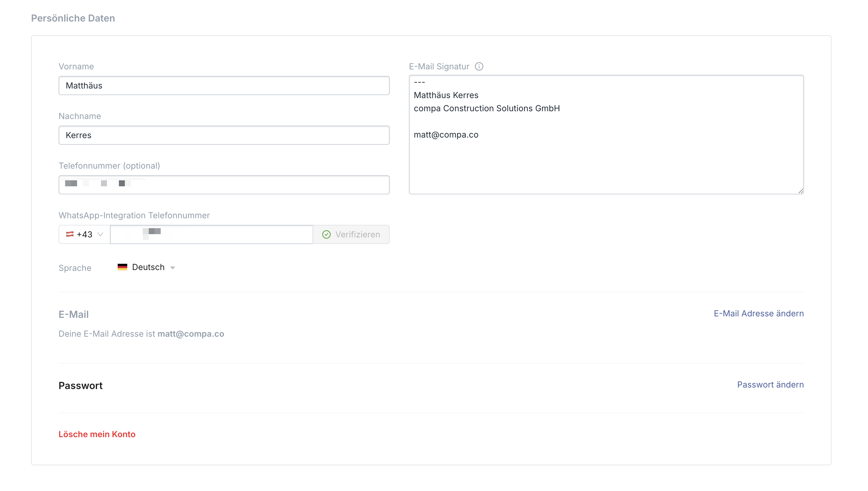Click into the Vorname input field

click(x=224, y=86)
